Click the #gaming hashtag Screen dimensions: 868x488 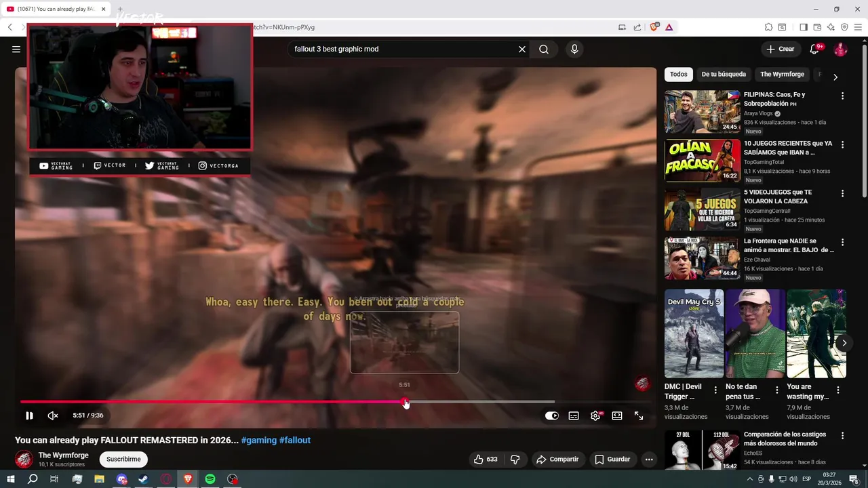point(258,440)
